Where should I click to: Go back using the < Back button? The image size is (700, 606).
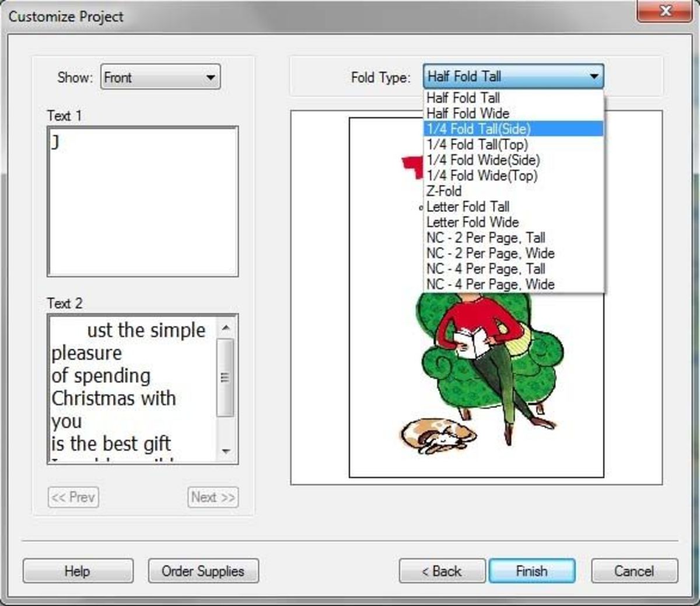442,571
